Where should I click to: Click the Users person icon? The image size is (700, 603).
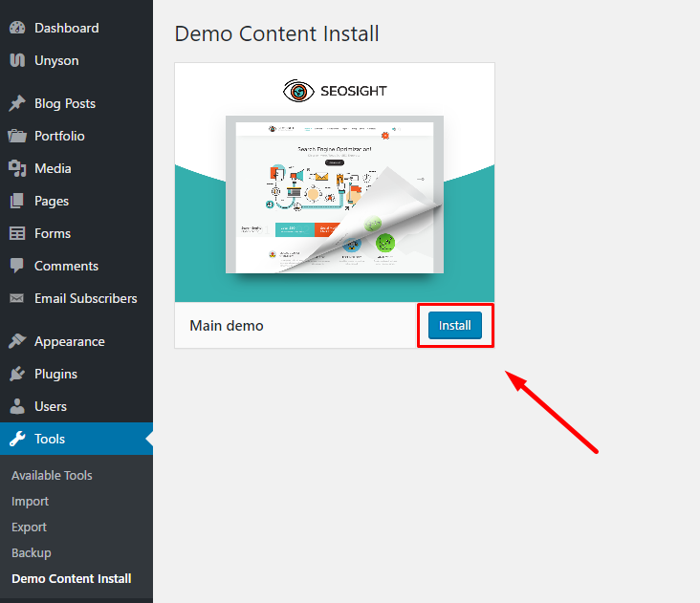[17, 406]
